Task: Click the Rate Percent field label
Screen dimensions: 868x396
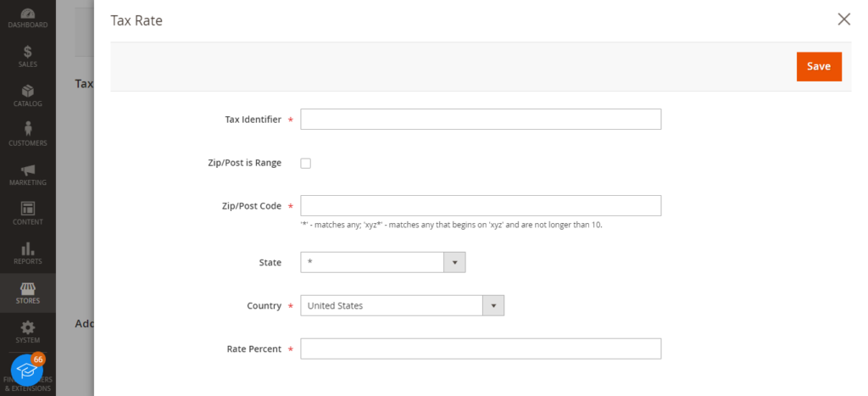Action: coord(254,349)
